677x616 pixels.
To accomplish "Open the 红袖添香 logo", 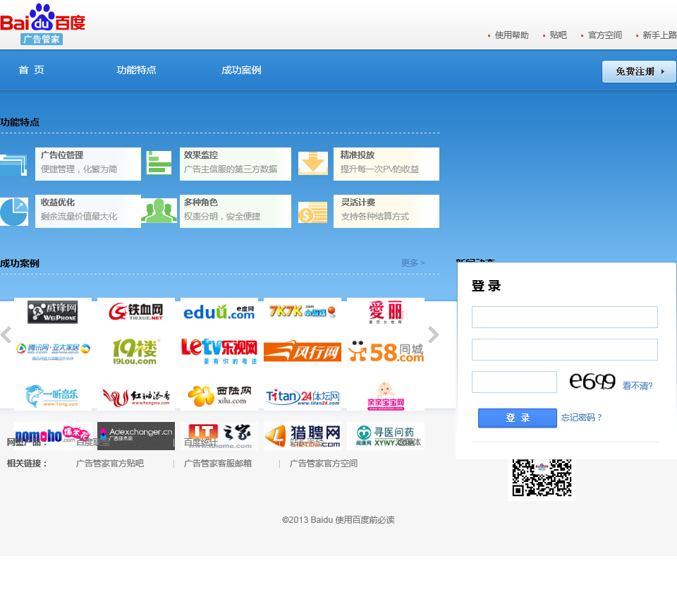I will point(136,397).
